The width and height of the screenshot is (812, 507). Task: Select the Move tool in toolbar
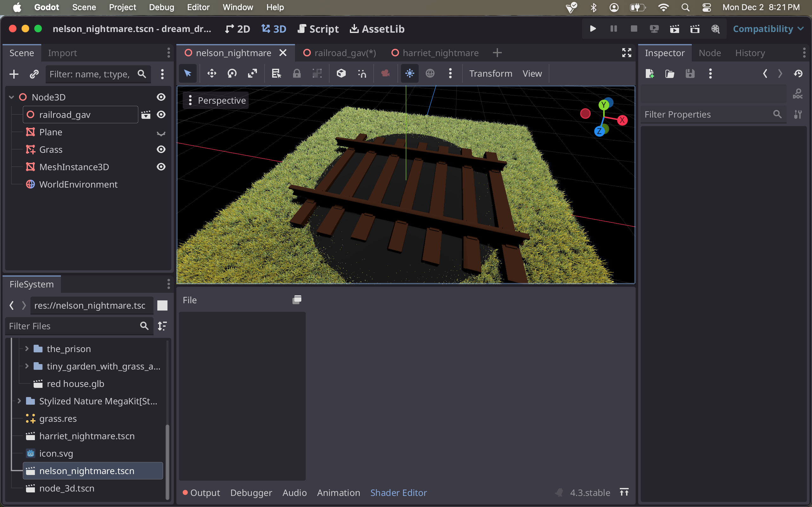[x=211, y=73]
